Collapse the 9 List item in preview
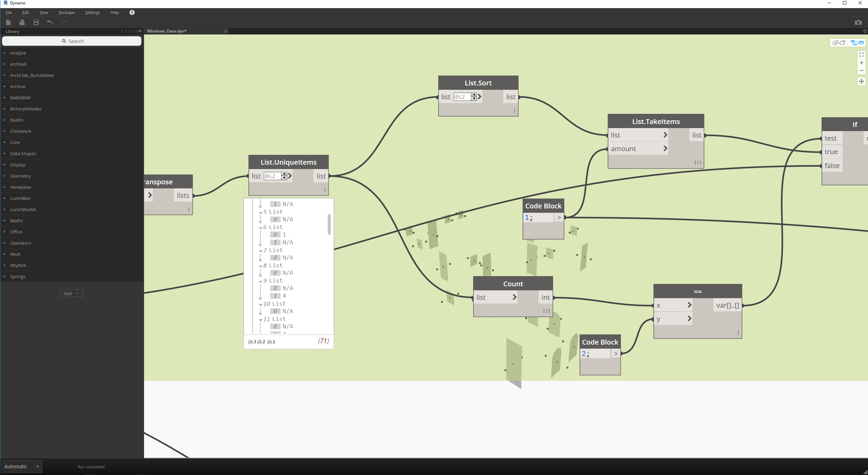Screen dimensions: 868x475 [x=261, y=281]
